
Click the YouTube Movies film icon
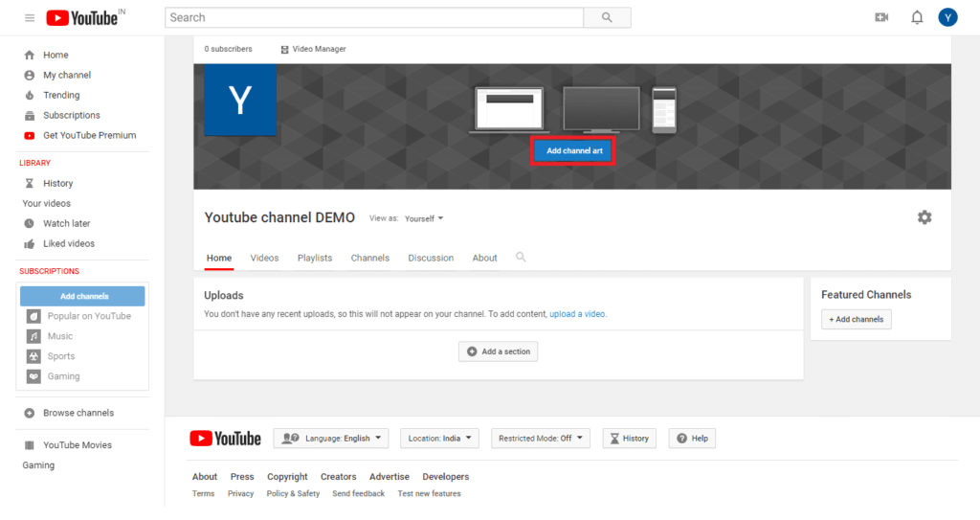tap(30, 445)
